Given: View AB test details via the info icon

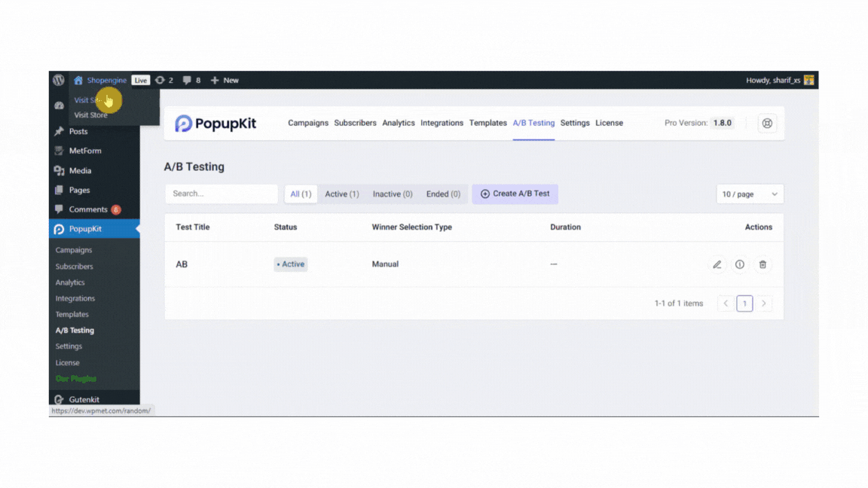Looking at the screenshot, I should (x=740, y=264).
